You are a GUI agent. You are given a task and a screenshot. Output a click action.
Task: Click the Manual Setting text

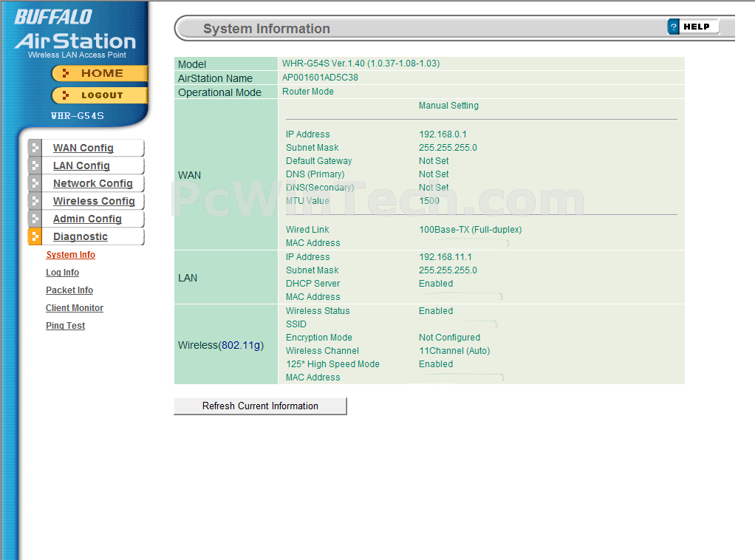pos(448,106)
